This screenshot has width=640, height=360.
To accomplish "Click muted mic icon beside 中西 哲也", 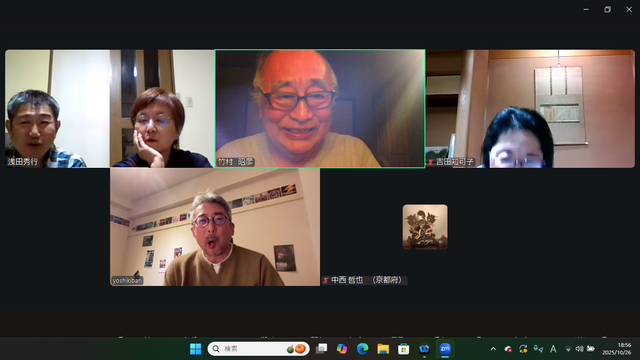I will (x=326, y=280).
